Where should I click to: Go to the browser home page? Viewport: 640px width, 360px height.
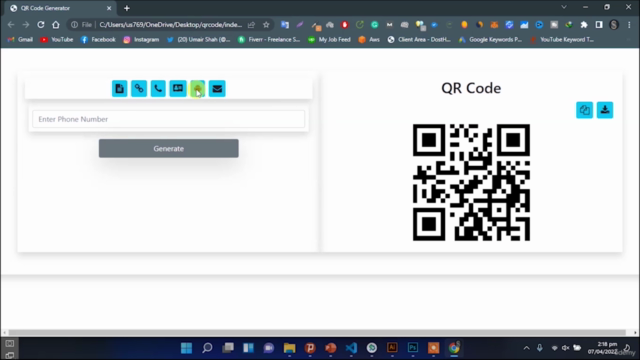pos(56,25)
